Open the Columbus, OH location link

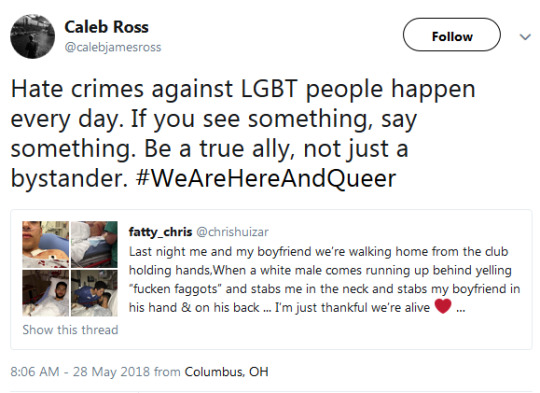pyautogui.click(x=226, y=372)
